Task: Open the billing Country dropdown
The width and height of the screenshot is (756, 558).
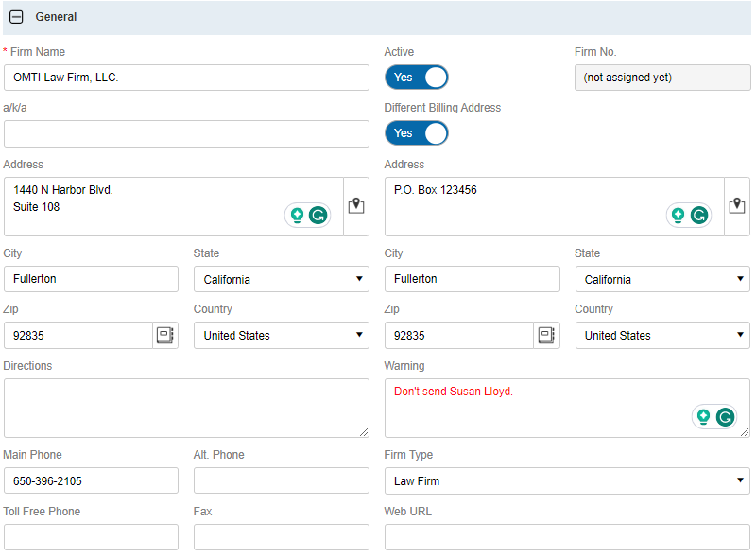Action: click(x=661, y=335)
